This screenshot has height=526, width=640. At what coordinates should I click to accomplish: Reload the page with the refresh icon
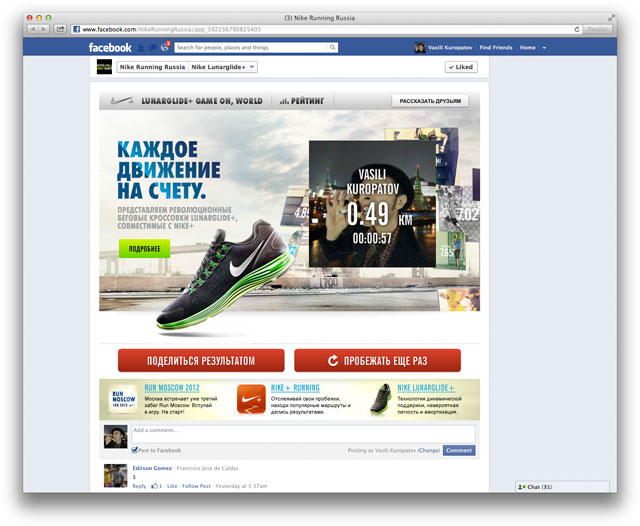tap(577, 29)
